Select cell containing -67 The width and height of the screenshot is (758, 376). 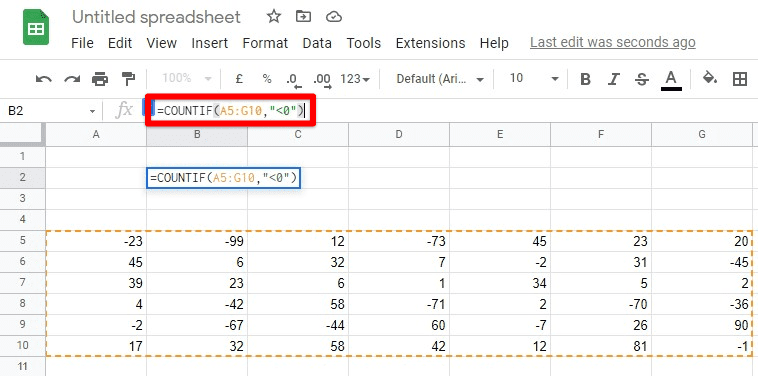pos(197,325)
